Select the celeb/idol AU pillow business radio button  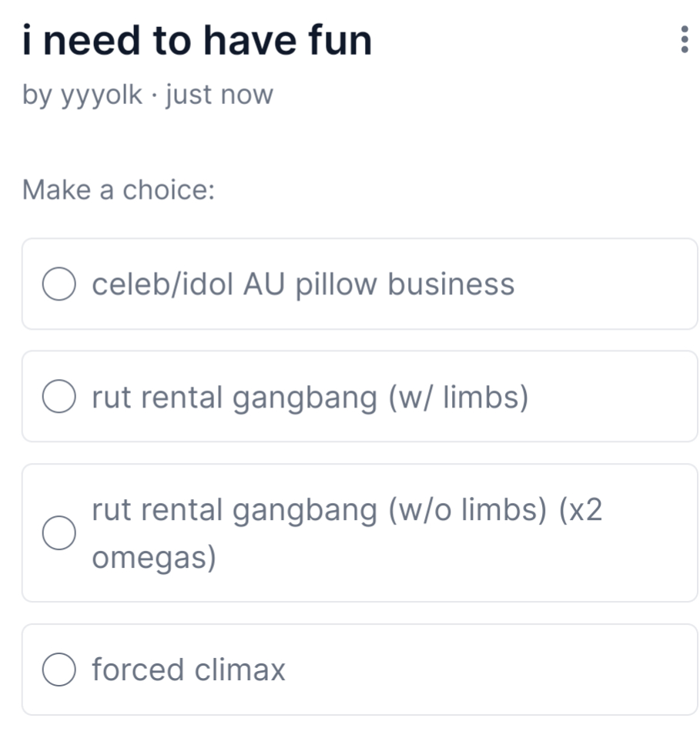pyautogui.click(x=59, y=284)
